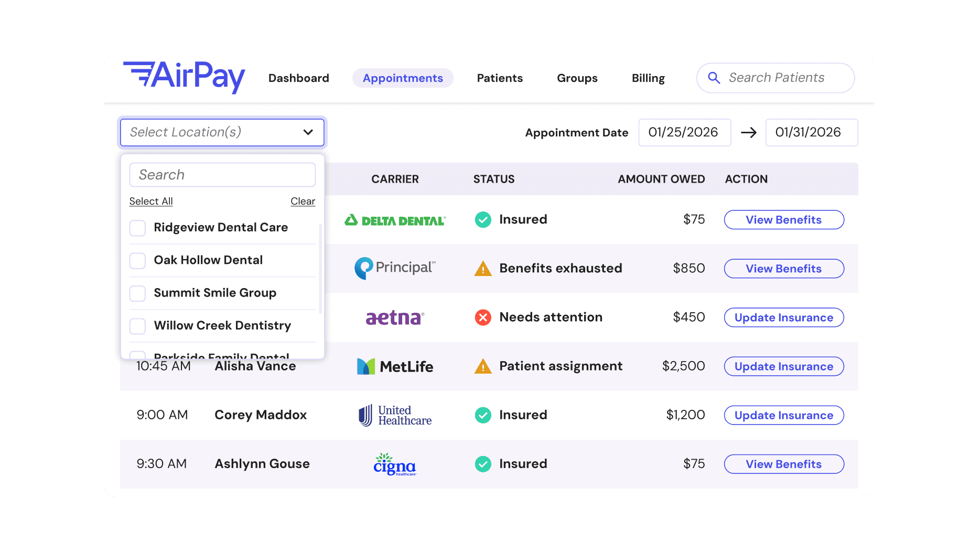
Task: Click the $1,200 amount owed
Action: click(685, 415)
